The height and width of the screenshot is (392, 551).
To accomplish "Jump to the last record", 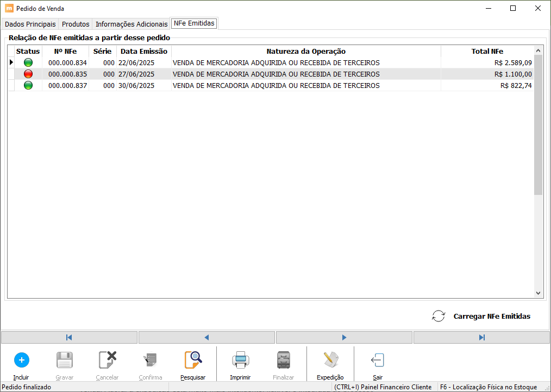I will tap(481, 337).
